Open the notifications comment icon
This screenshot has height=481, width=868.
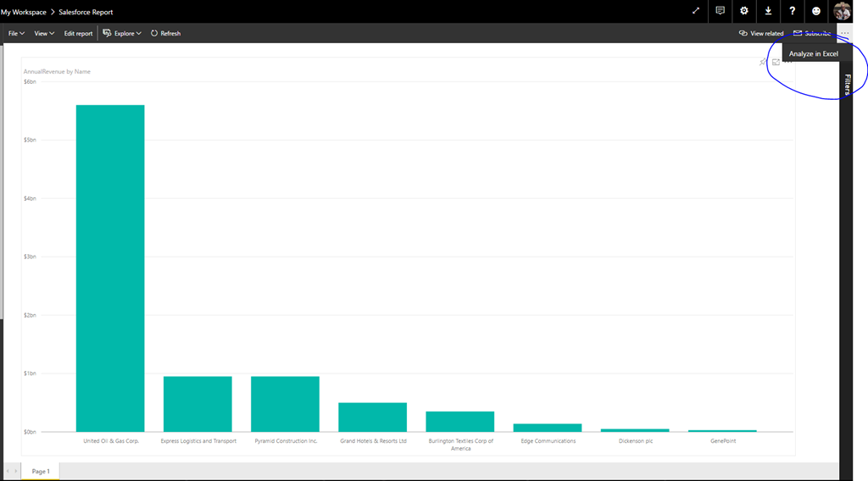point(720,11)
